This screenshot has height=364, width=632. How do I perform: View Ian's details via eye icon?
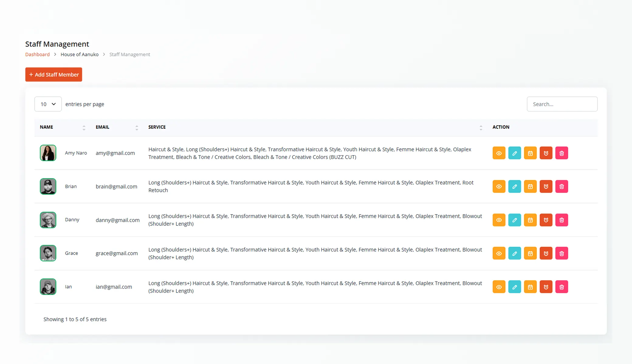(499, 287)
